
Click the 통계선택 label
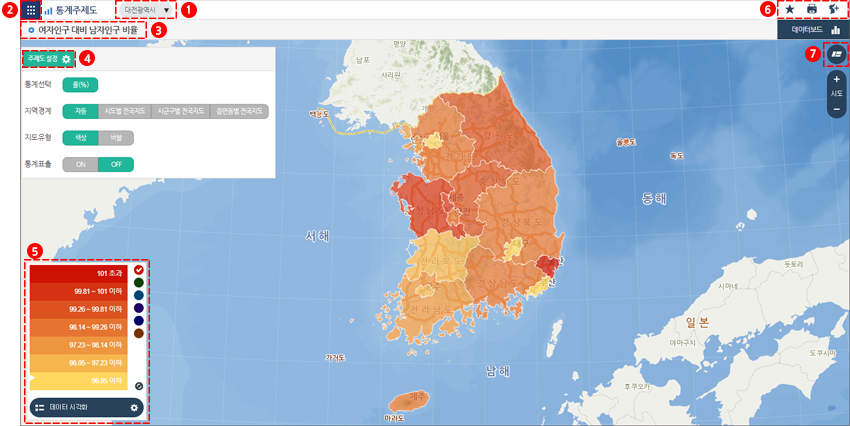(38, 85)
